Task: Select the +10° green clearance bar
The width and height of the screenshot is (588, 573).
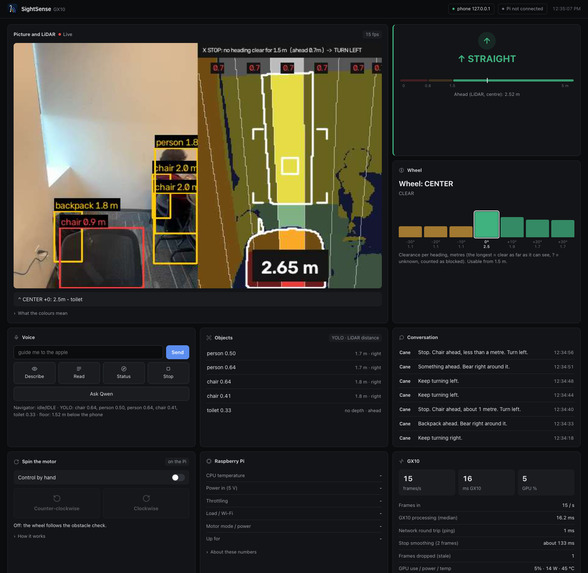Action: pyautogui.click(x=512, y=227)
